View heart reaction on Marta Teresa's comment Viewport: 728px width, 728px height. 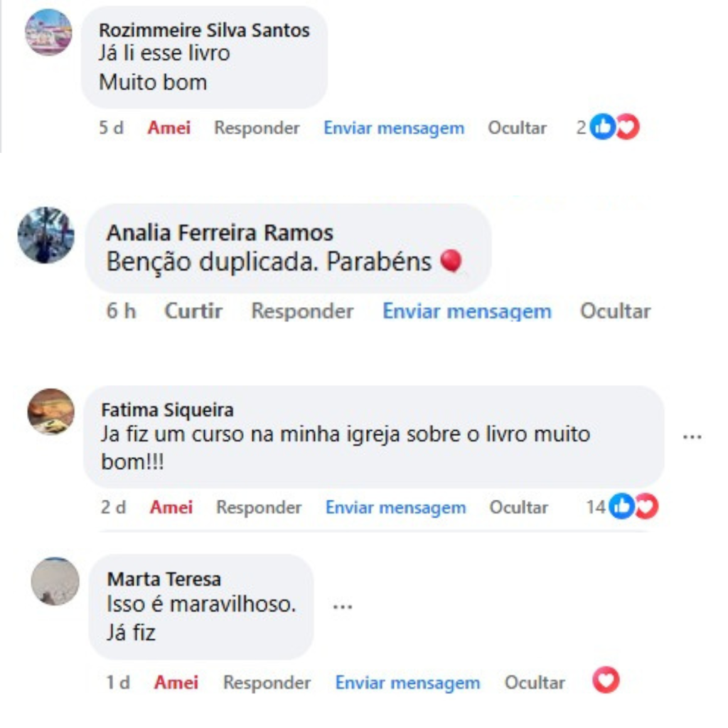[606, 680]
